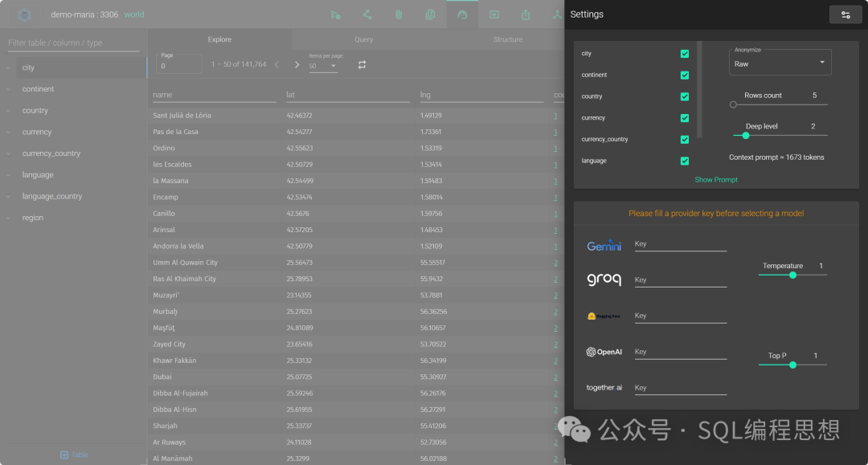
Task: Click the share nodes icon in toolbar
Action: click(367, 15)
